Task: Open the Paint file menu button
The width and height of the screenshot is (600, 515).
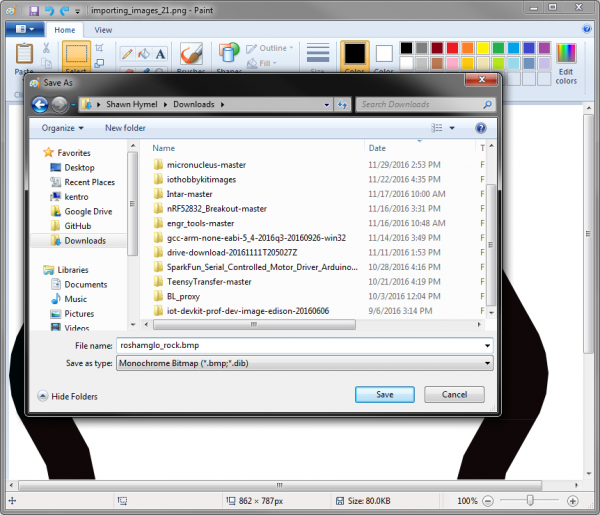Action: click(x=24, y=29)
